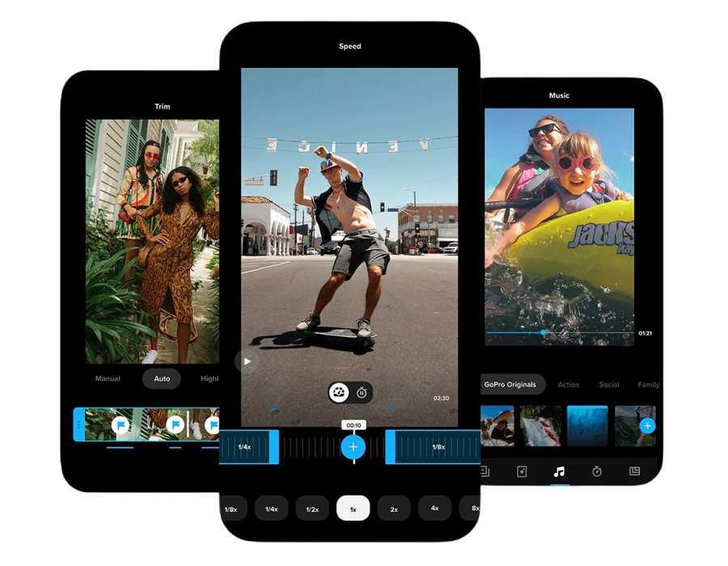The width and height of the screenshot is (728, 566).
Task: Show the Social music category
Action: tap(609, 385)
